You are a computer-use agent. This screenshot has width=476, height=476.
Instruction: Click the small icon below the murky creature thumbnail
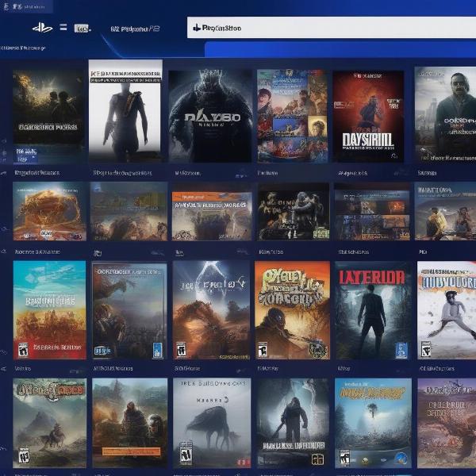point(97,253)
